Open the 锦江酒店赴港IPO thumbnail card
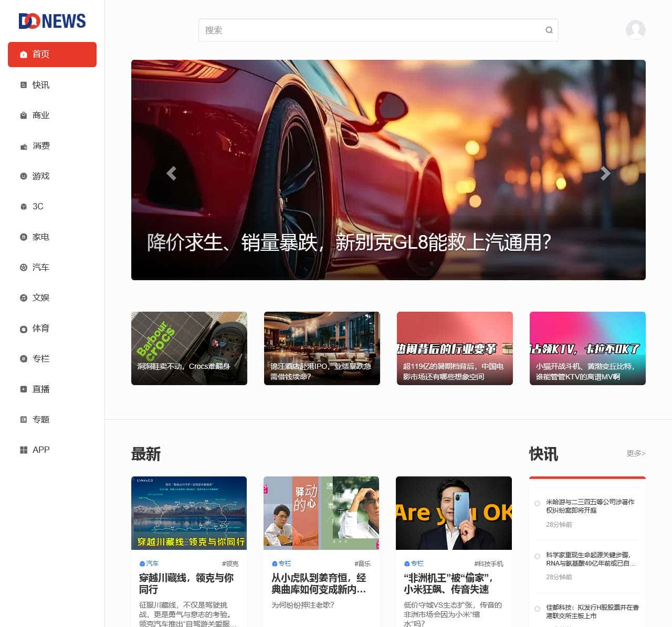This screenshot has height=627, width=672. coord(322,348)
